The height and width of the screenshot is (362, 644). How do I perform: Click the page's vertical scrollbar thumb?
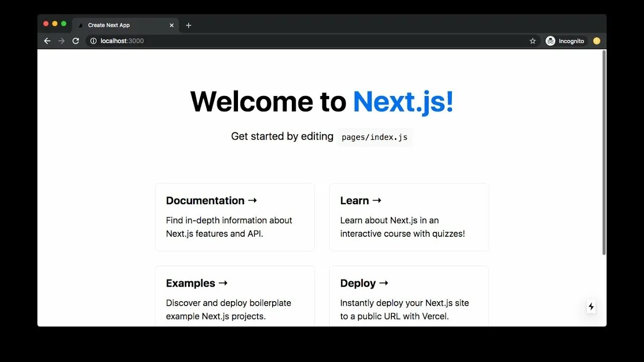tap(604, 153)
